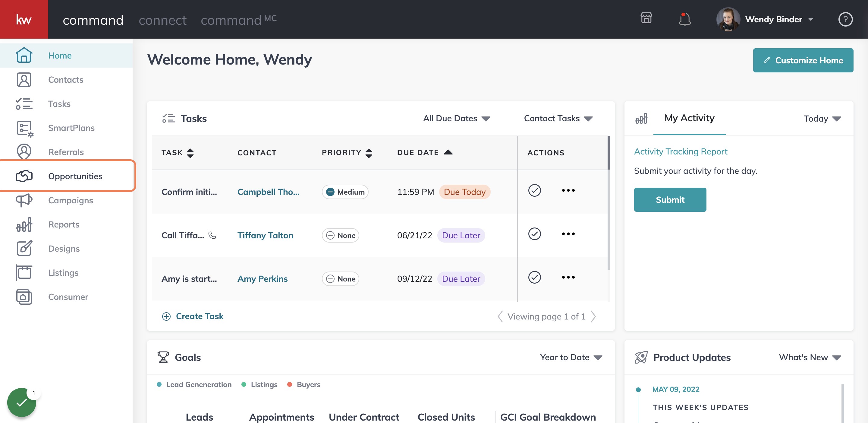Click the green checkmark widget badge
Screen dimensions: 868x423
tap(22, 402)
